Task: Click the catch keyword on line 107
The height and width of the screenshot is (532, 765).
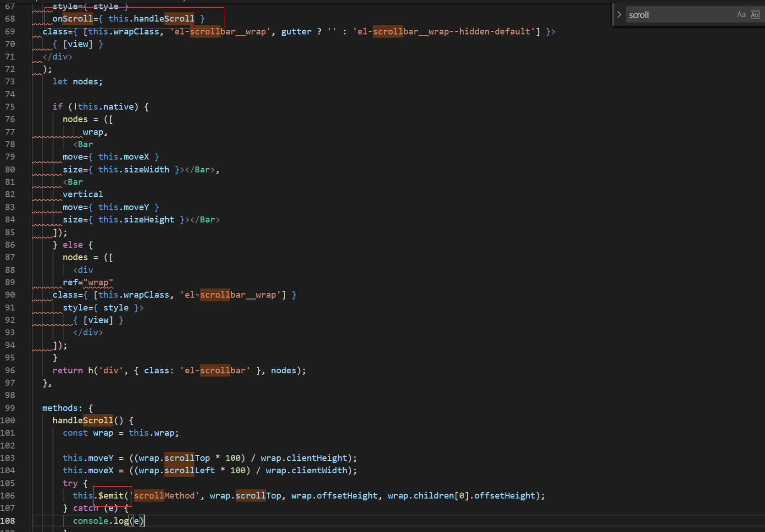Action: coord(85,508)
